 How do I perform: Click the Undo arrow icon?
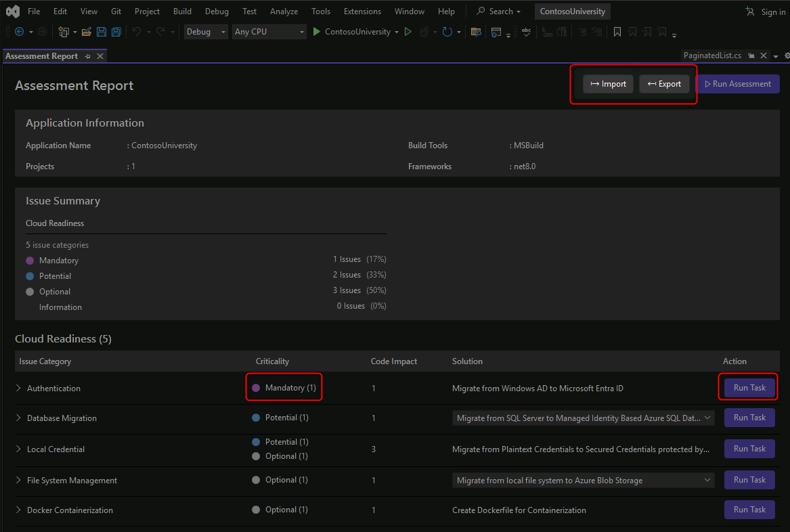click(x=137, y=32)
